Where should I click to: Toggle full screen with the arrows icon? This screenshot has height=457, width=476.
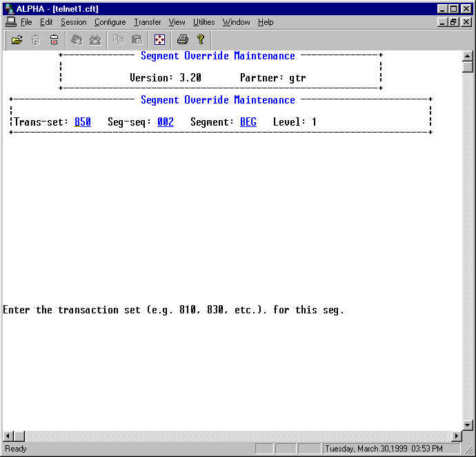tap(159, 40)
